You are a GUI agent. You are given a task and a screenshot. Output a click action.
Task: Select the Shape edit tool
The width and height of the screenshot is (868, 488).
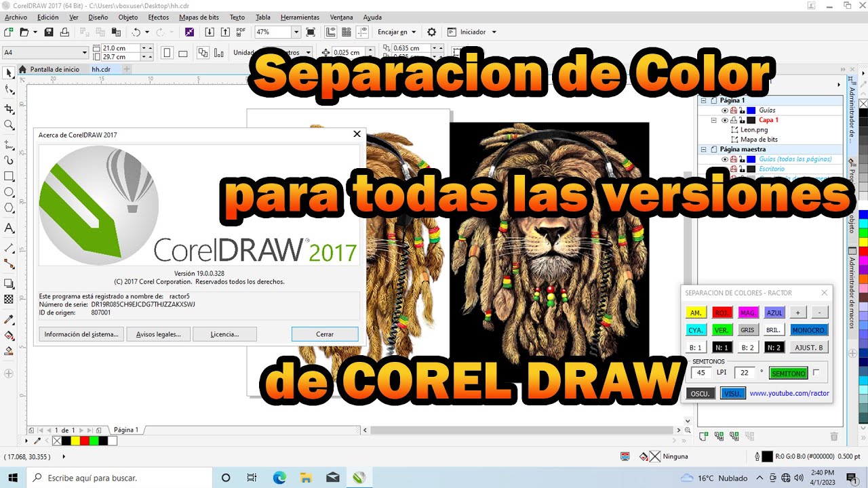[x=9, y=89]
